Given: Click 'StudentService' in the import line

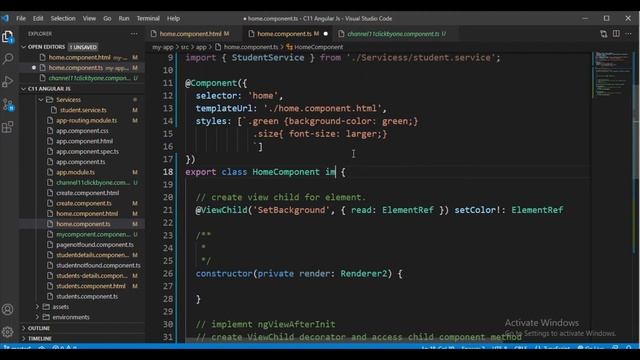Looking at the screenshot, I should 268,58.
